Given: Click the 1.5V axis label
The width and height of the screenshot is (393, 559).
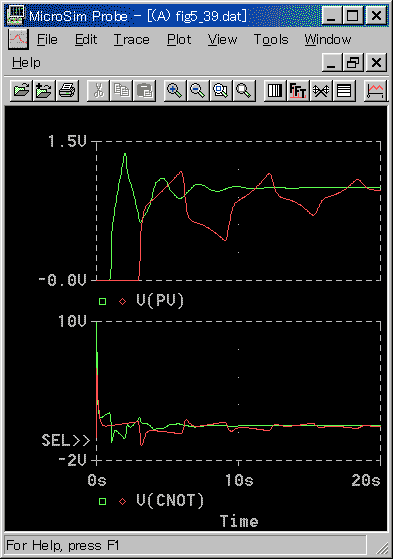Looking at the screenshot, I should coord(67,141).
